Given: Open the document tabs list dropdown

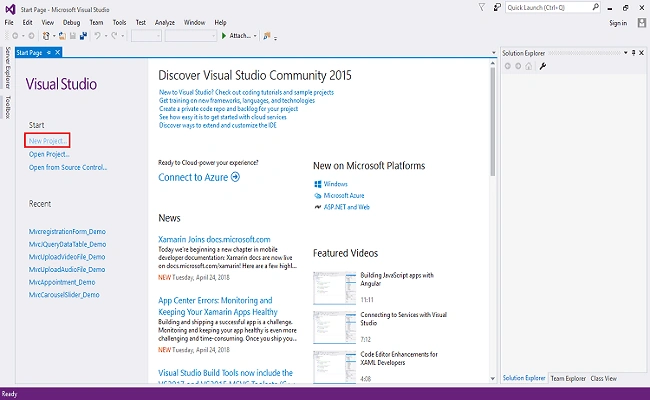Looking at the screenshot, I should (493, 53).
